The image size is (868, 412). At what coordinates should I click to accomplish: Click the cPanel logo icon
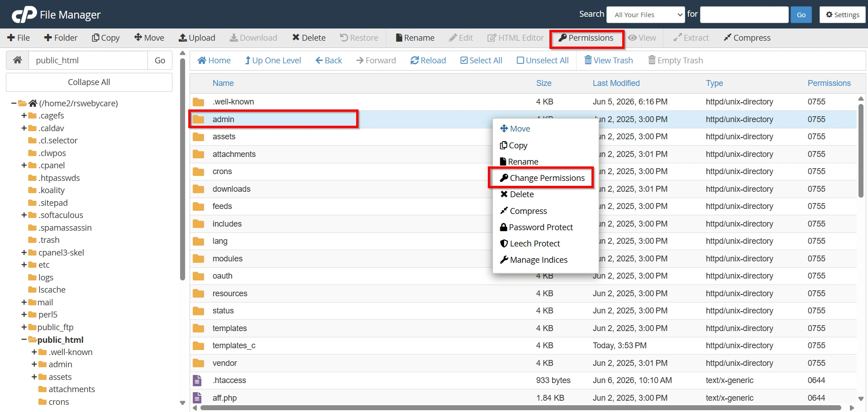(x=24, y=14)
